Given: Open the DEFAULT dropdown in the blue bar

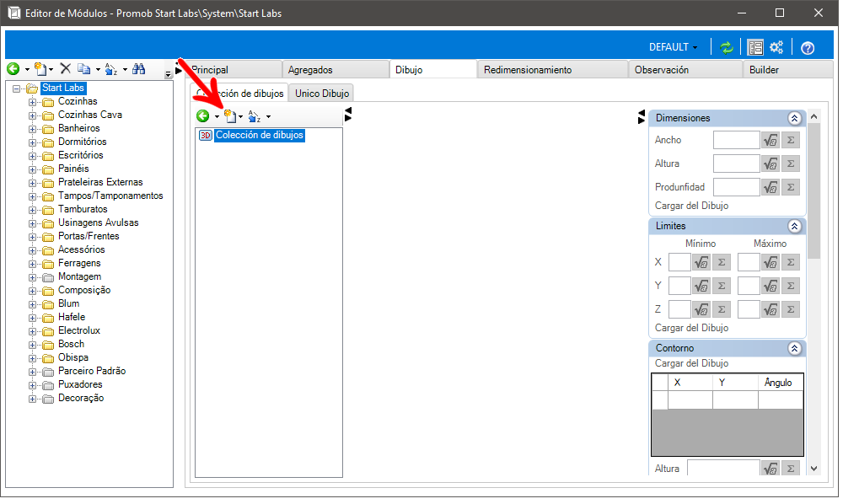Looking at the screenshot, I should point(673,47).
